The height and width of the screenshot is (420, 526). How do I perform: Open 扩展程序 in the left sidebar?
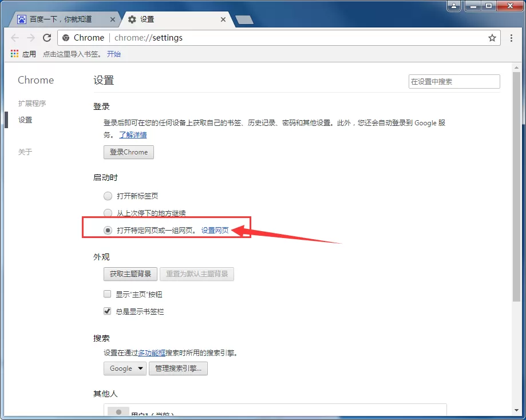32,104
